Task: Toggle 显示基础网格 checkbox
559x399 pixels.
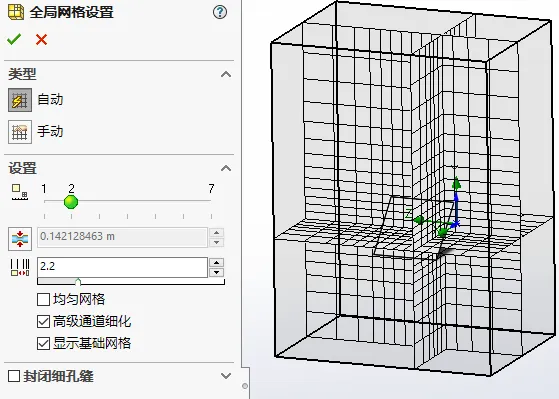Action: click(43, 344)
